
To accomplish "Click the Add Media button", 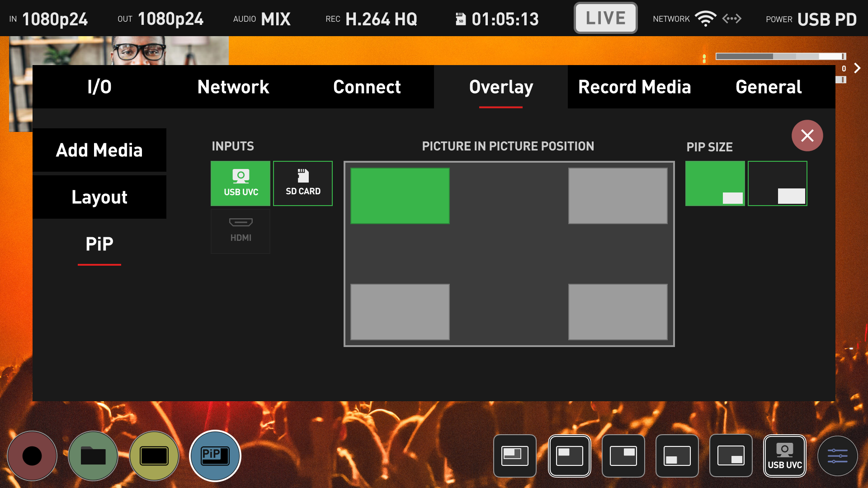I will (x=99, y=150).
